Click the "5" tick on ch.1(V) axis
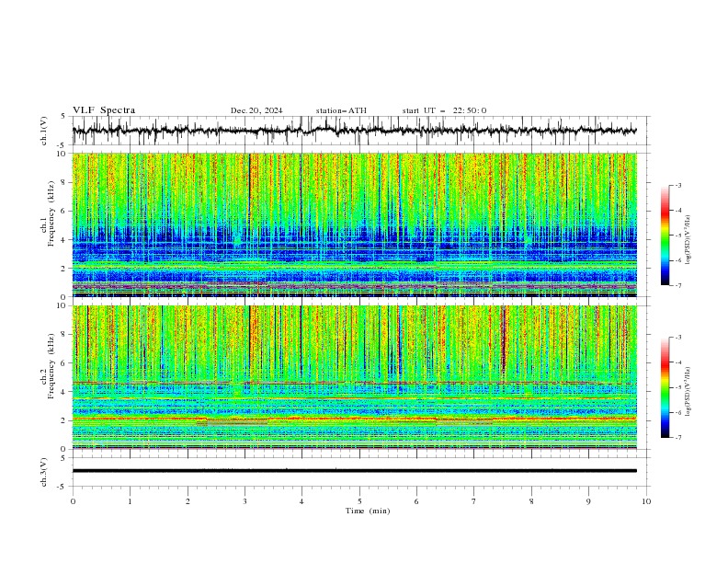The width and height of the screenshot is (728, 563). [x=63, y=116]
